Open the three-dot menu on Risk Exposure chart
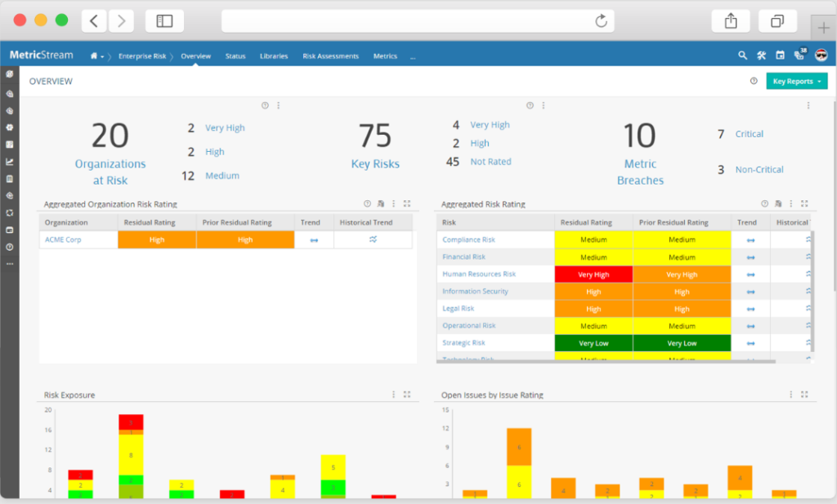The image size is (837, 504). 393,394
